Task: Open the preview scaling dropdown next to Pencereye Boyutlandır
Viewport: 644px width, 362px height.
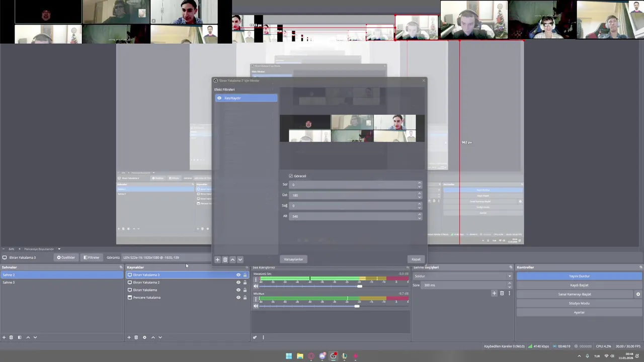Action: (x=59, y=249)
